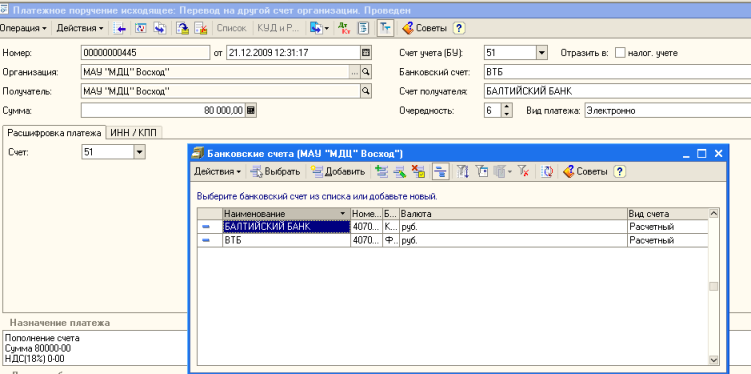
Task: Enable the налог. учете checkbox
Action: coord(620,53)
